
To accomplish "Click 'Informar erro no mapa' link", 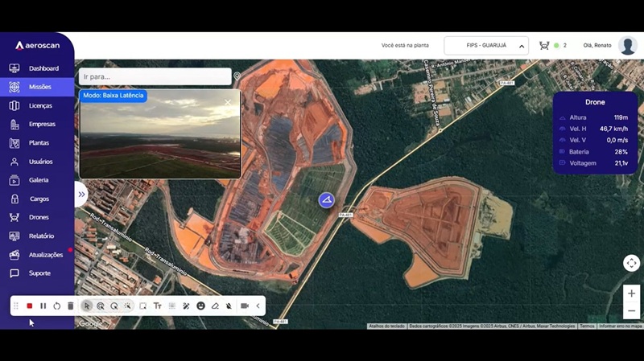I will (620, 326).
